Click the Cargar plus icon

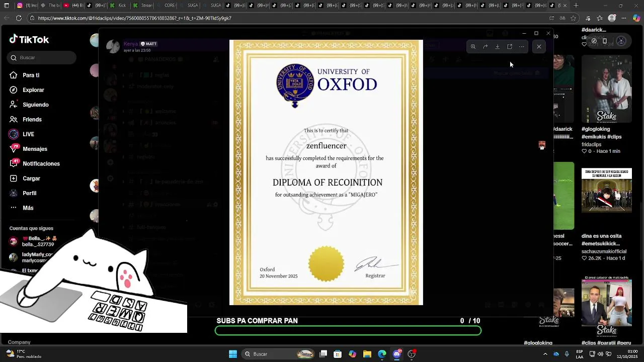[x=14, y=178]
